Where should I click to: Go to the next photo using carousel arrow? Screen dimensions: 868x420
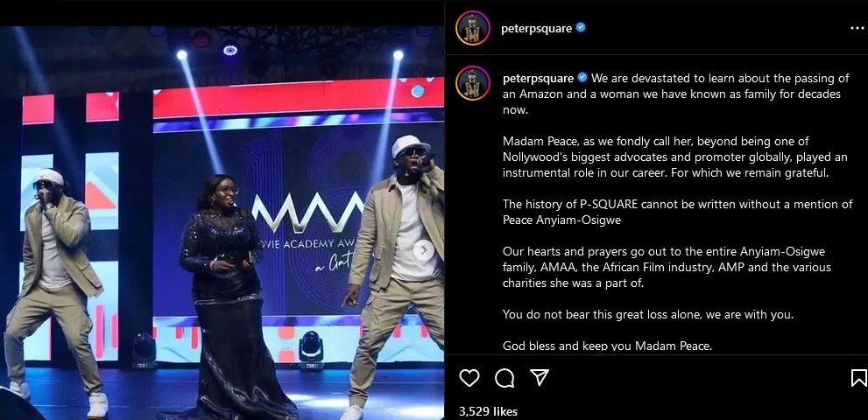(423, 250)
